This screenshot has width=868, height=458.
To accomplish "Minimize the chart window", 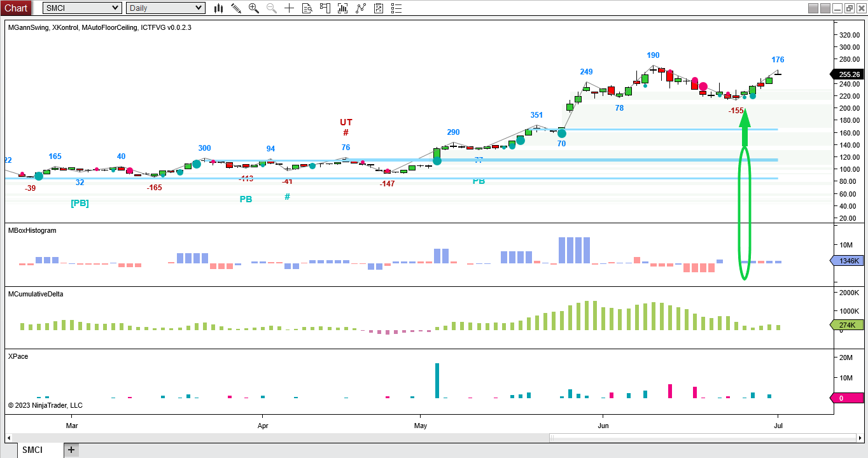I will click(838, 8).
